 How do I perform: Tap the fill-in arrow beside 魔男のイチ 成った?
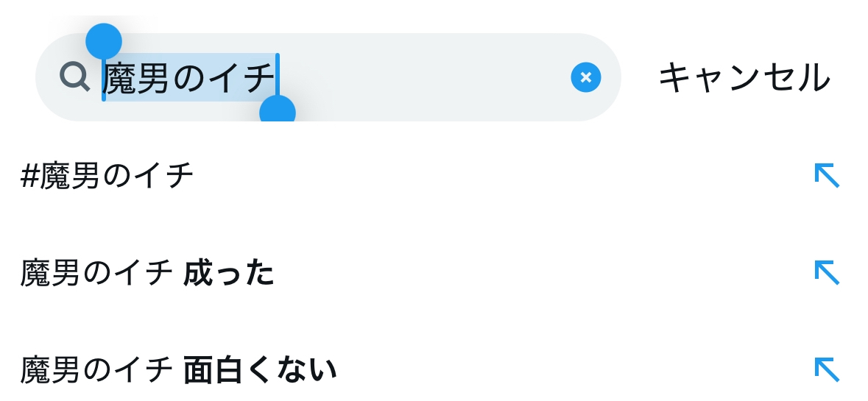[826, 273]
